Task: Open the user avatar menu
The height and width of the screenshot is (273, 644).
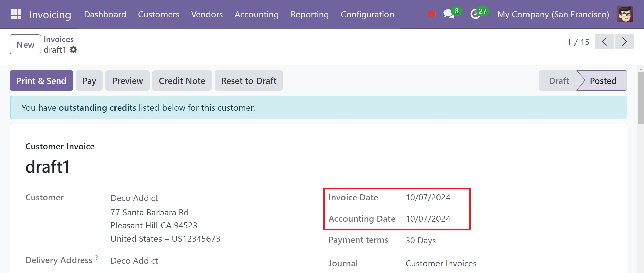Action: 625,14
